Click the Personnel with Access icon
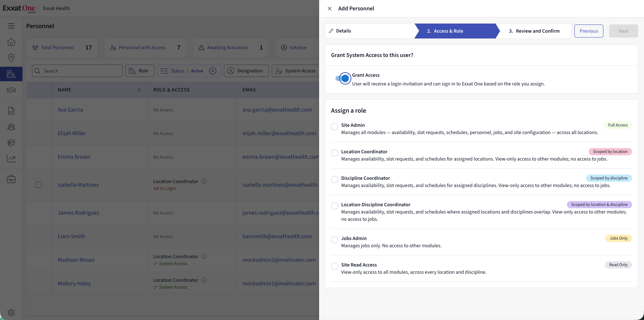This screenshot has width=644, height=320. [x=113, y=48]
